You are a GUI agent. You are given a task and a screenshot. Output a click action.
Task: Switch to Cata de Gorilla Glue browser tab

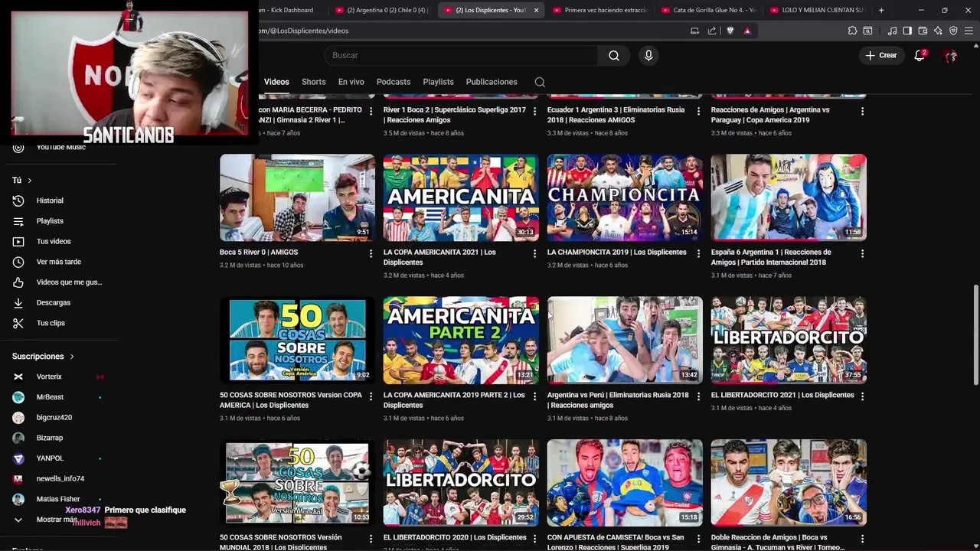tap(708, 10)
